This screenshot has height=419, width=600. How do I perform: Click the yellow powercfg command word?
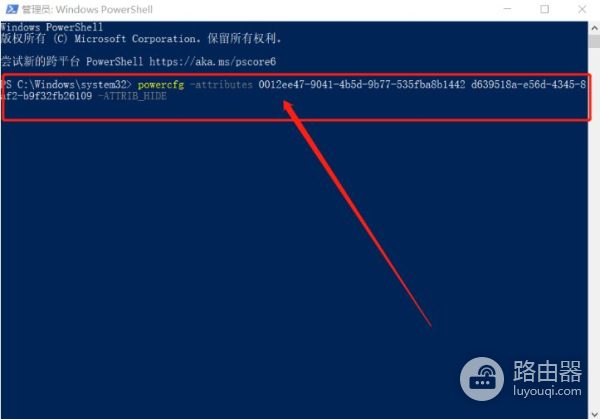[x=161, y=85]
